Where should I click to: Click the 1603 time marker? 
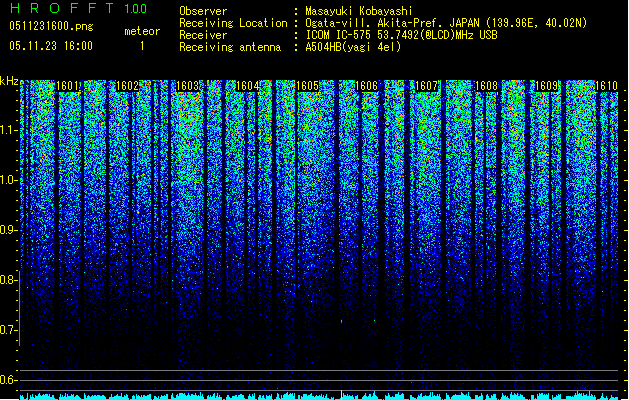click(x=187, y=86)
